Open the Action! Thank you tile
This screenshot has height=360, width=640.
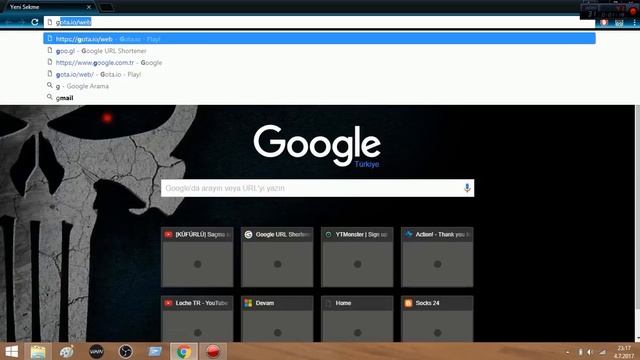coord(437,257)
